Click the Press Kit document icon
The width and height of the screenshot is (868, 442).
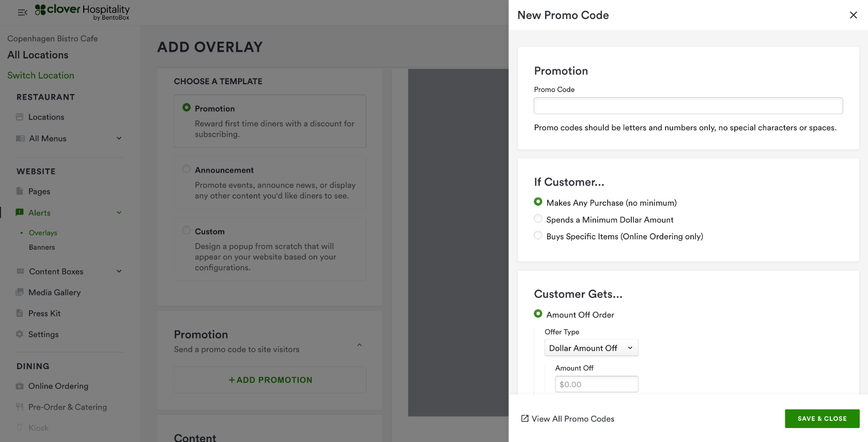(20, 313)
